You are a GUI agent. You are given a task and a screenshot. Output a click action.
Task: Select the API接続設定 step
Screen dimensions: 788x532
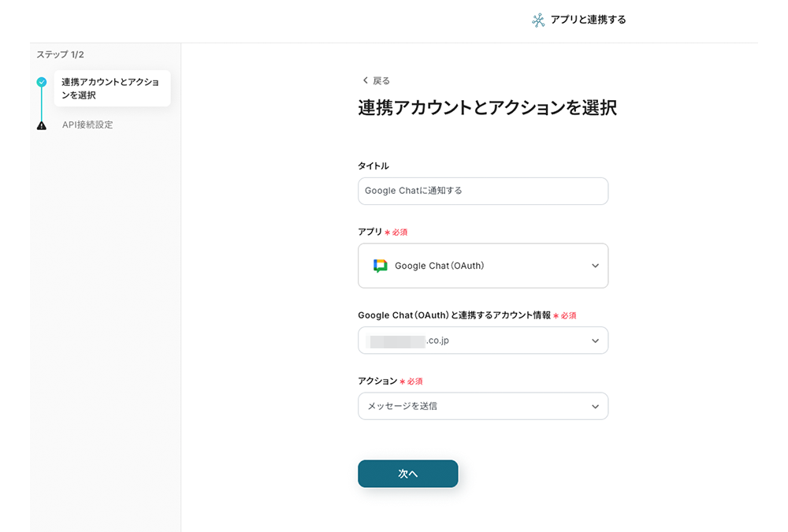[87, 125]
